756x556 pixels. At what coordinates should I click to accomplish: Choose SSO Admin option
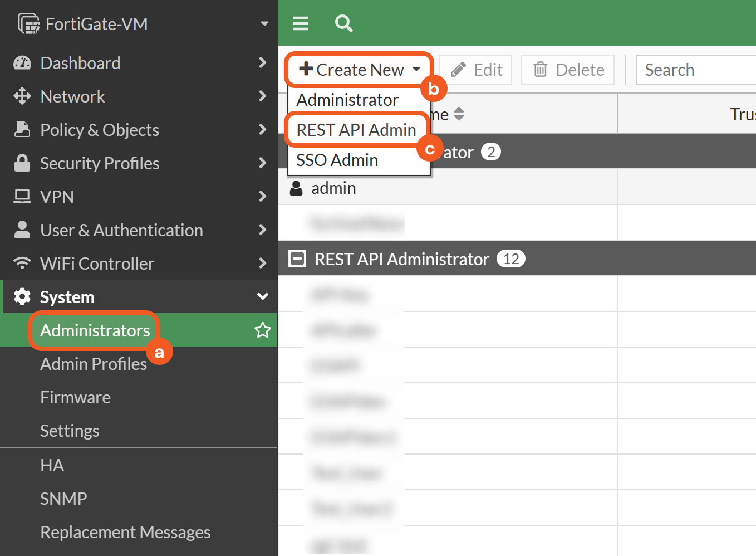(x=359, y=160)
